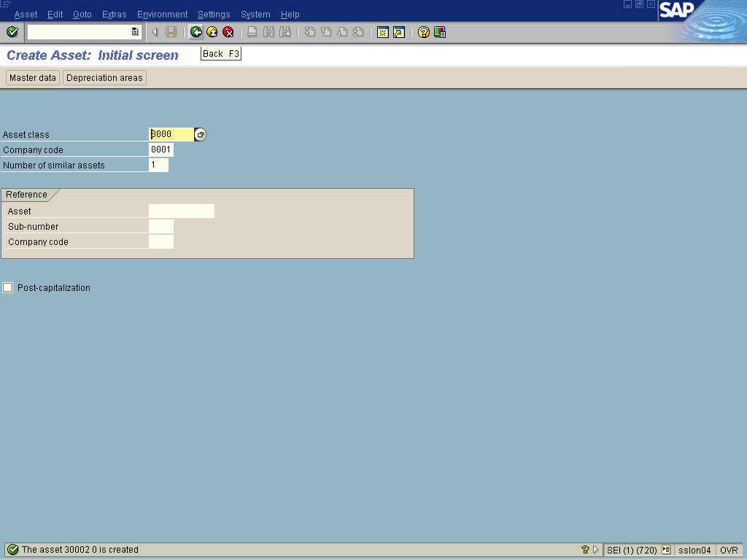Click the Master data button

pyautogui.click(x=33, y=78)
